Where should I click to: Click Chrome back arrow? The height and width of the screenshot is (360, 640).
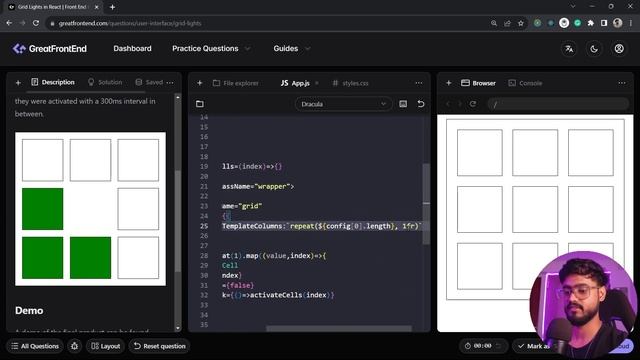tap(9, 23)
